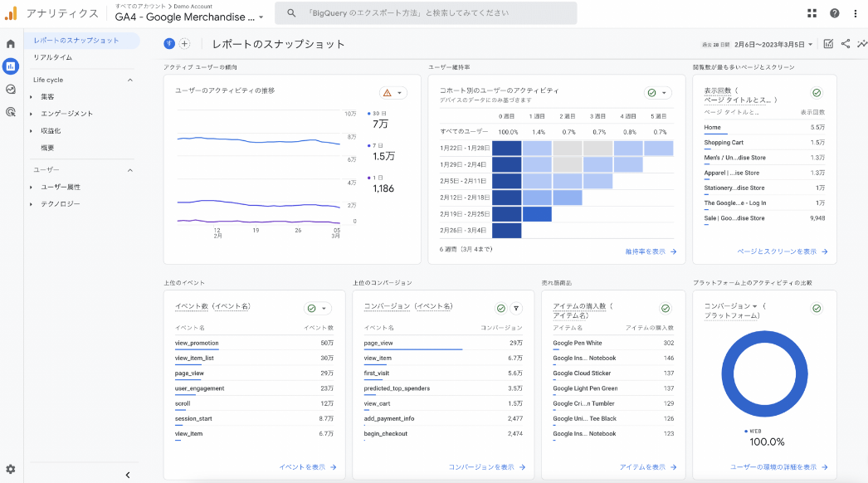
Task: Click the アイテムを表示 link
Action: 647,467
